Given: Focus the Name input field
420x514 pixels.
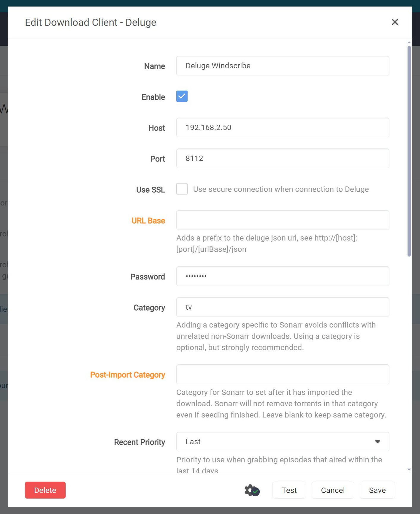Looking at the screenshot, I should point(282,66).
